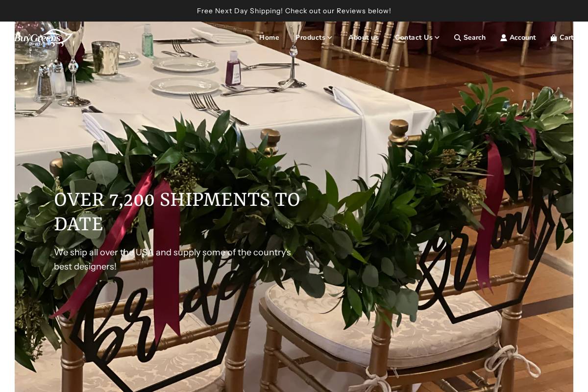Select the Contact Us menu label
This screenshot has width=588, height=392.
[x=414, y=38]
